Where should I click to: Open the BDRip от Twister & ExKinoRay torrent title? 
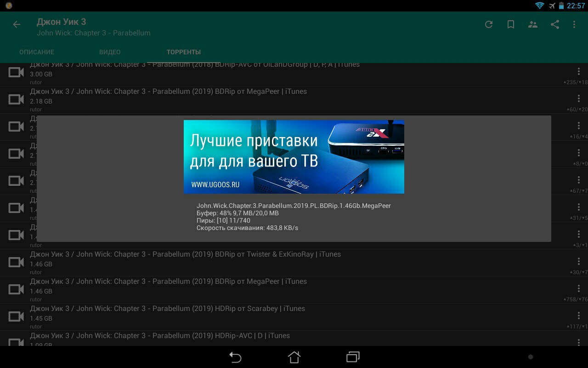[x=185, y=254]
